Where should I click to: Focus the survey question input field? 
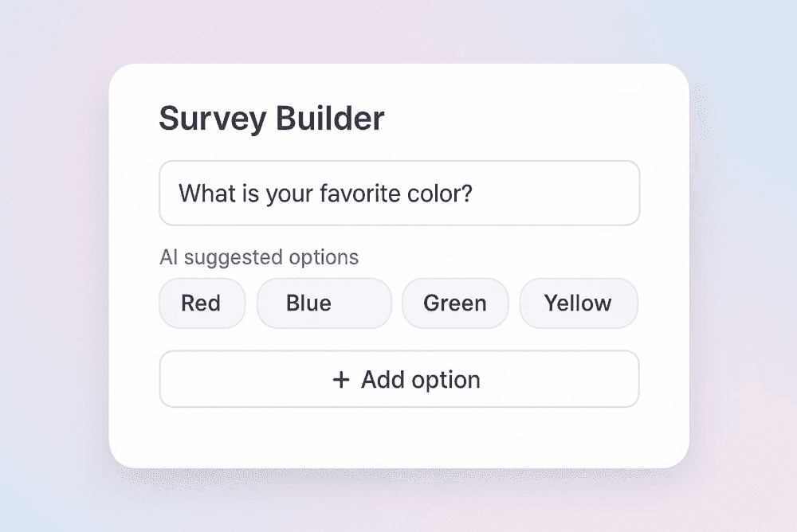coord(399,194)
